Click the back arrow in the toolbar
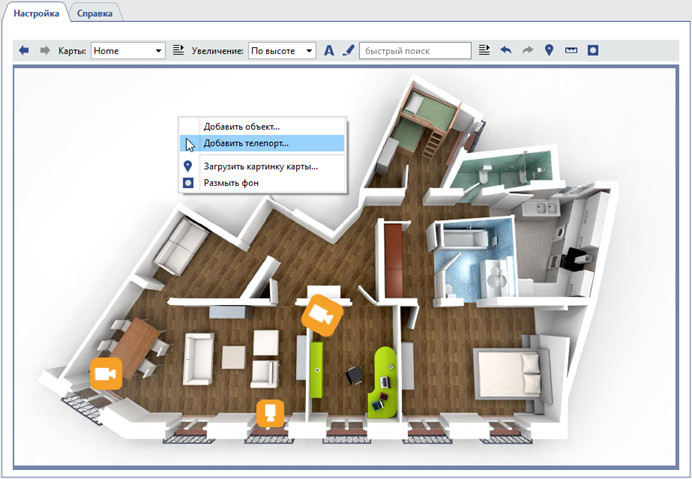This screenshot has width=692, height=479. pyautogui.click(x=24, y=50)
